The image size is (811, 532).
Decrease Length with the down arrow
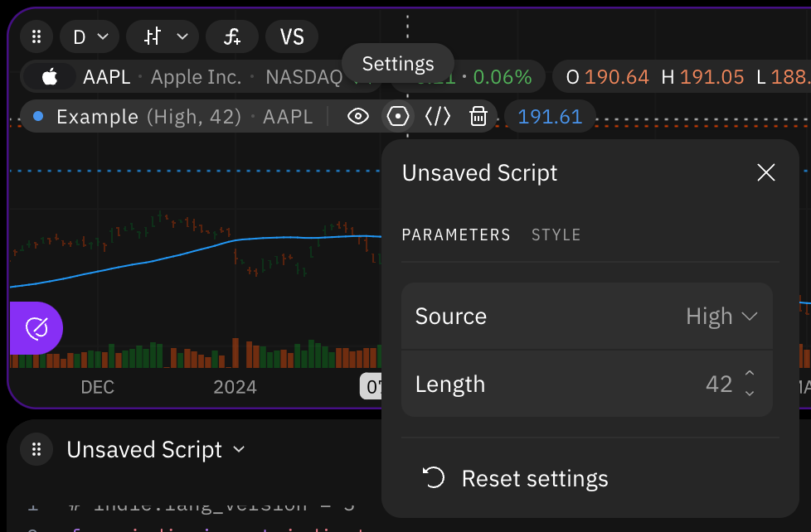coord(750,394)
